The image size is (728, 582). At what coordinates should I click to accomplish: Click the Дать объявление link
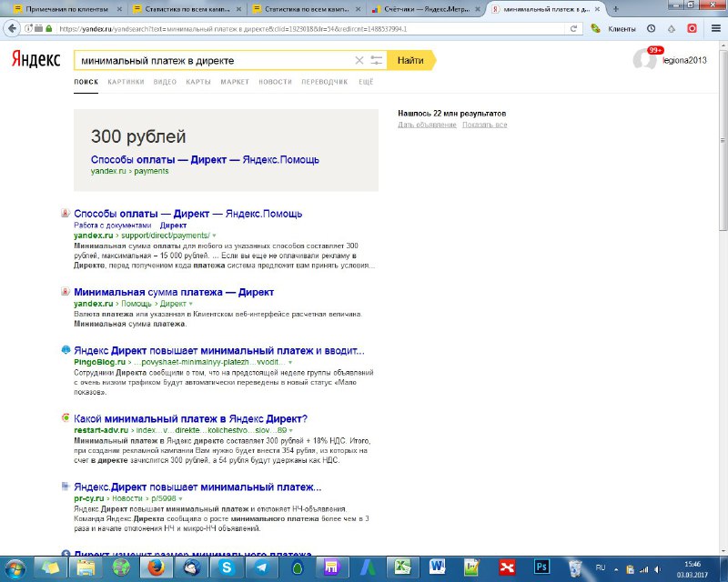coord(427,125)
